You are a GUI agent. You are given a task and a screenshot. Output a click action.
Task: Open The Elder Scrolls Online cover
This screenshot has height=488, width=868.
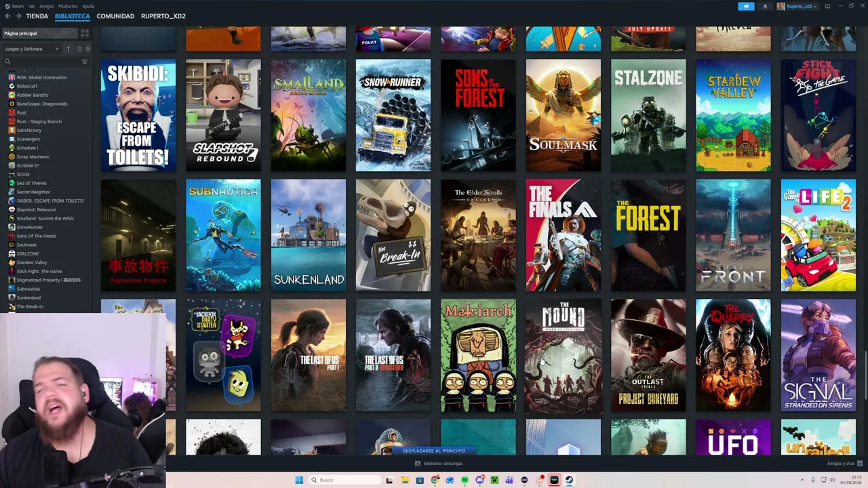tap(478, 235)
